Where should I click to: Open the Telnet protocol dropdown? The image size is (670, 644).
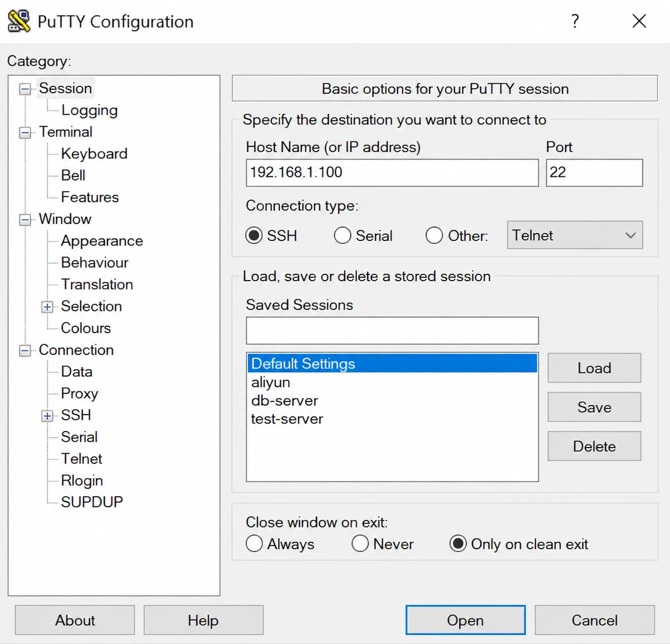pyautogui.click(x=575, y=235)
